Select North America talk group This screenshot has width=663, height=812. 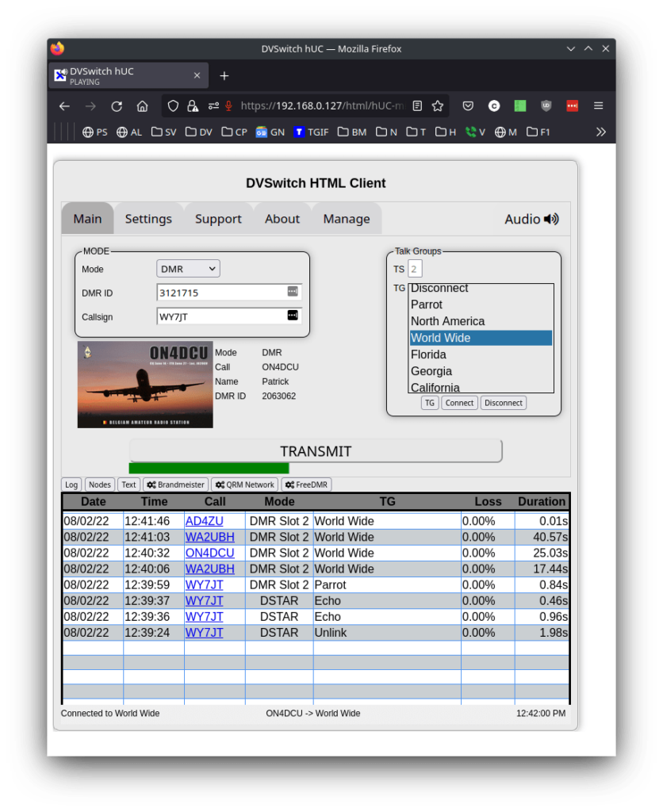click(x=481, y=321)
